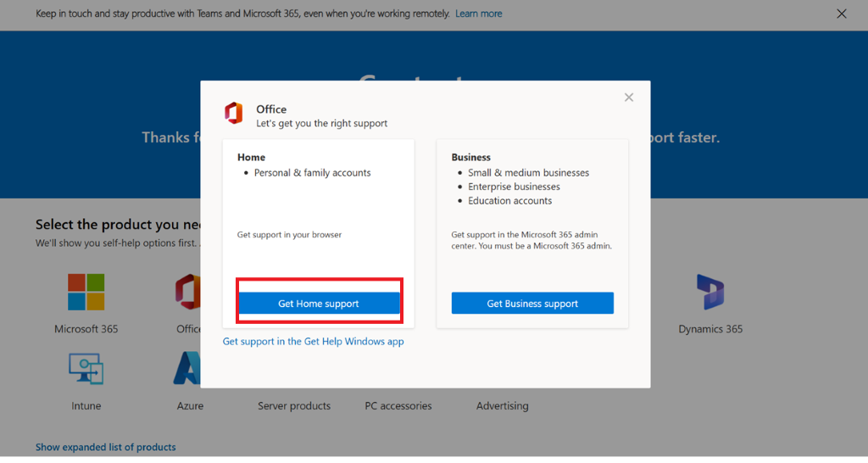Select Server products label

(294, 406)
